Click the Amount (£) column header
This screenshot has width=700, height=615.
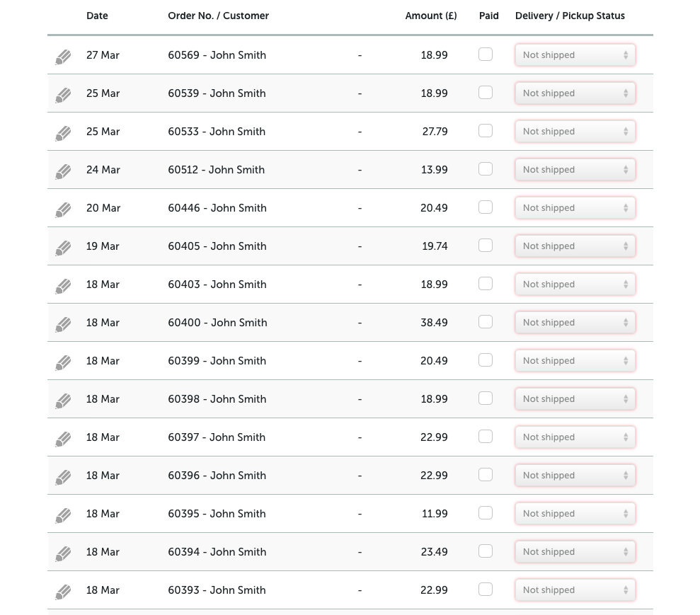431,16
